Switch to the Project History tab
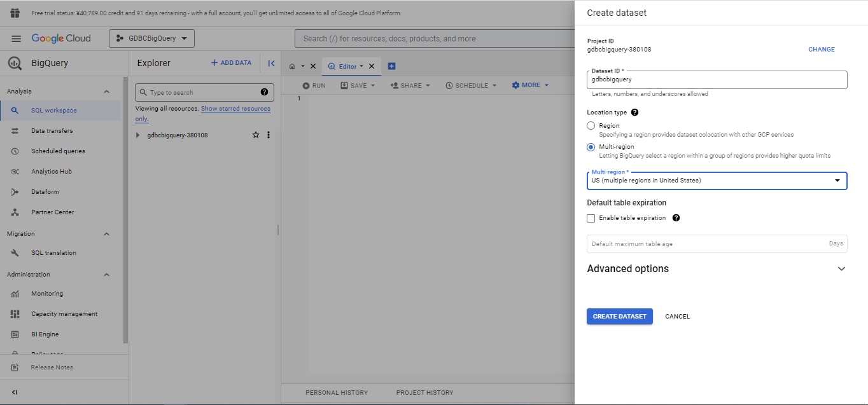 coord(424,393)
